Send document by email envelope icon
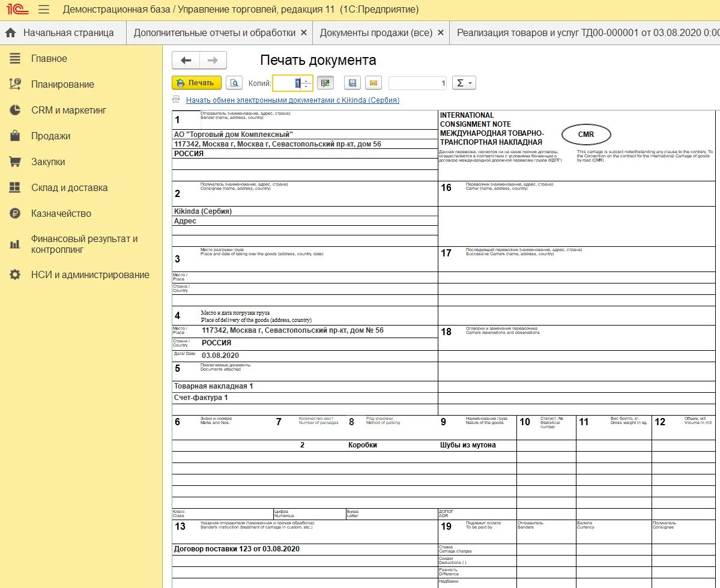 click(x=374, y=83)
